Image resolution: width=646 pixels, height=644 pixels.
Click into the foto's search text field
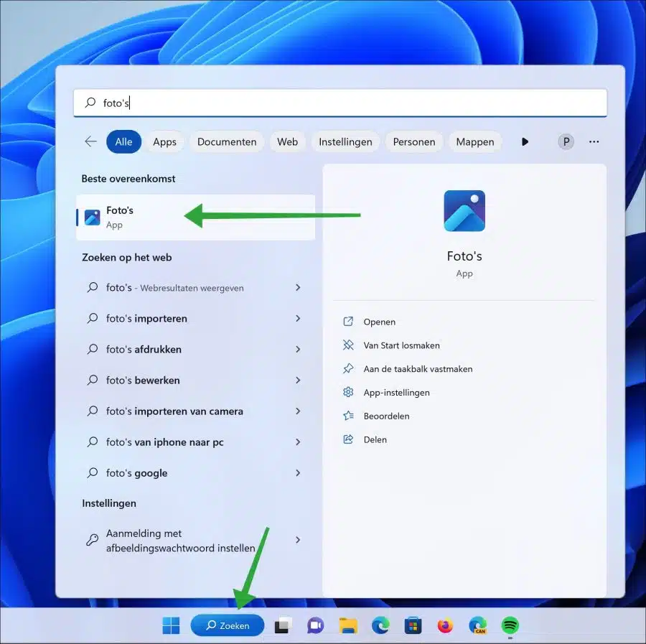pos(340,103)
